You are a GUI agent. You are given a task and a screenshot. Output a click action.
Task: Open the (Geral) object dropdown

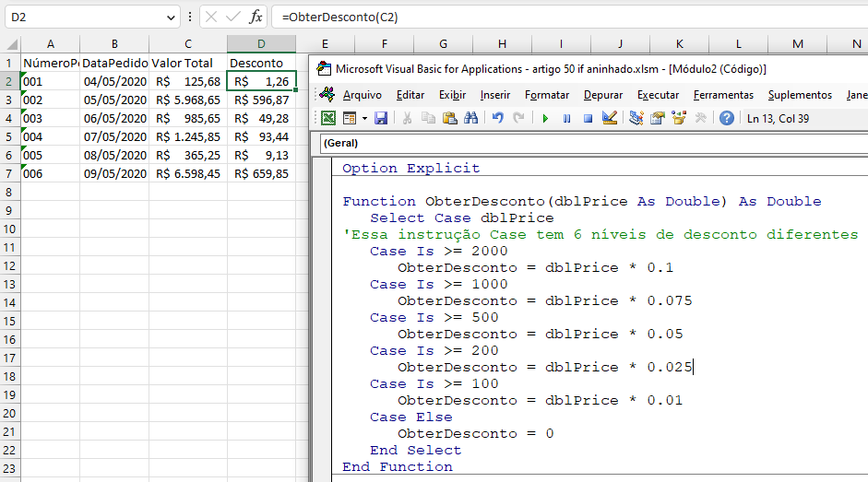[593, 143]
